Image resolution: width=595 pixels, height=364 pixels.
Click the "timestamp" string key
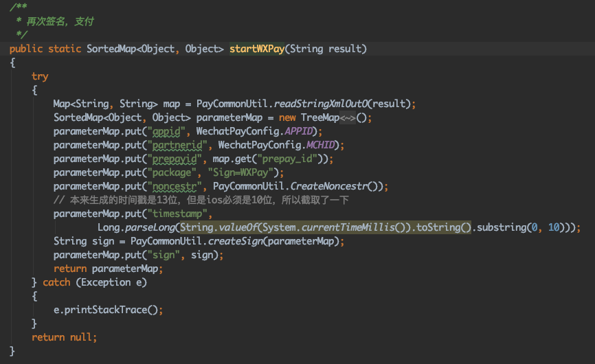[x=177, y=214]
